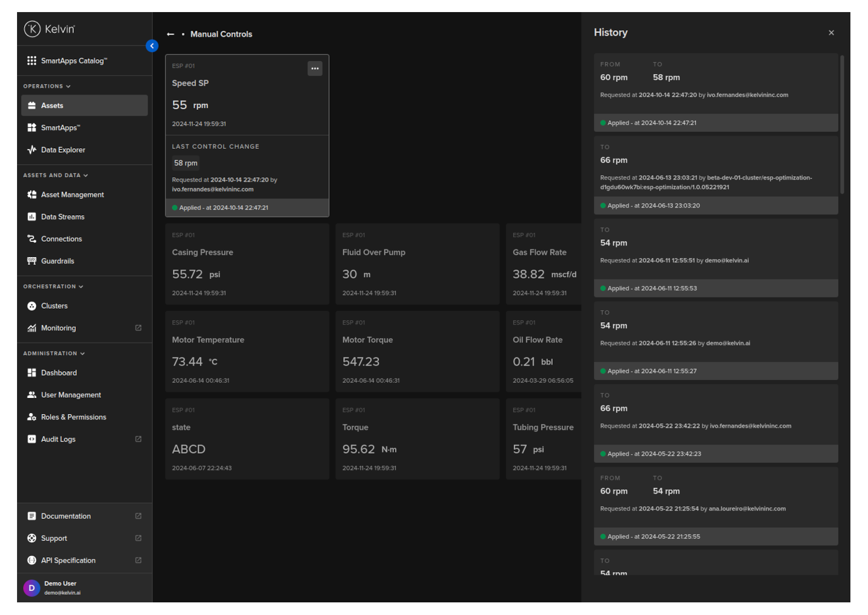868x615 pixels.
Task: Click the Guardrails icon in sidebar
Action: click(32, 261)
